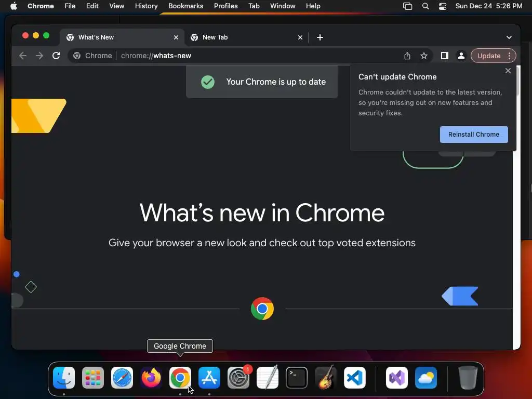Click the Your Chrome is up to date banner
This screenshot has width=532, height=399.
tap(262, 82)
